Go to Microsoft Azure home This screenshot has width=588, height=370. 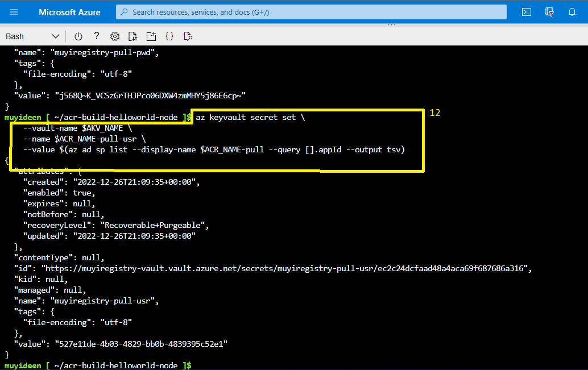click(69, 13)
